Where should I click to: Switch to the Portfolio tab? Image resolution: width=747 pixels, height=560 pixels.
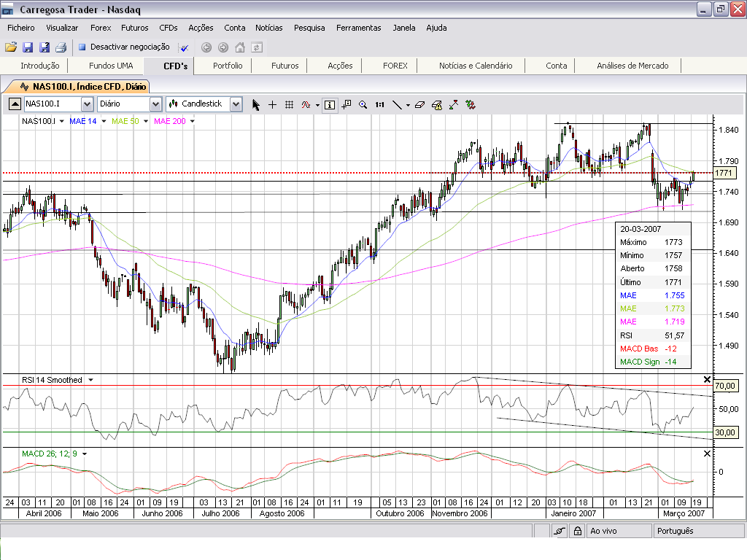click(x=228, y=66)
